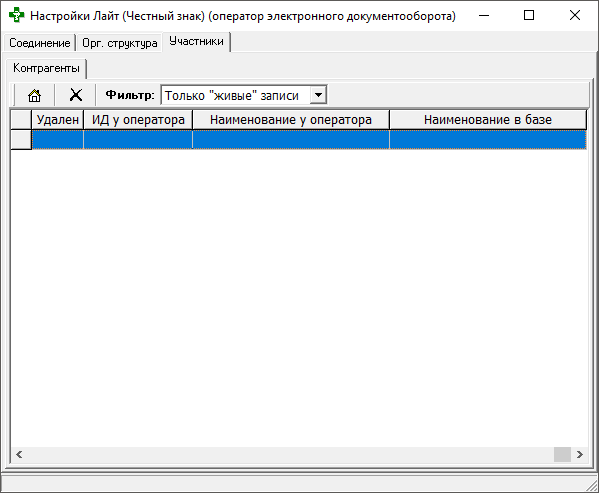Click the Наименование в базе column header

click(488, 120)
